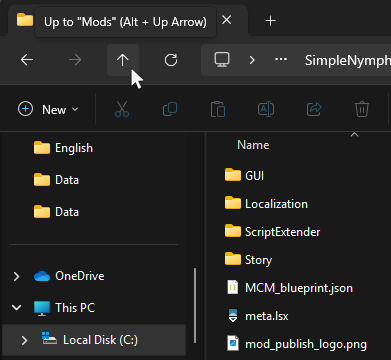Click the Cut scissors icon

click(x=122, y=109)
